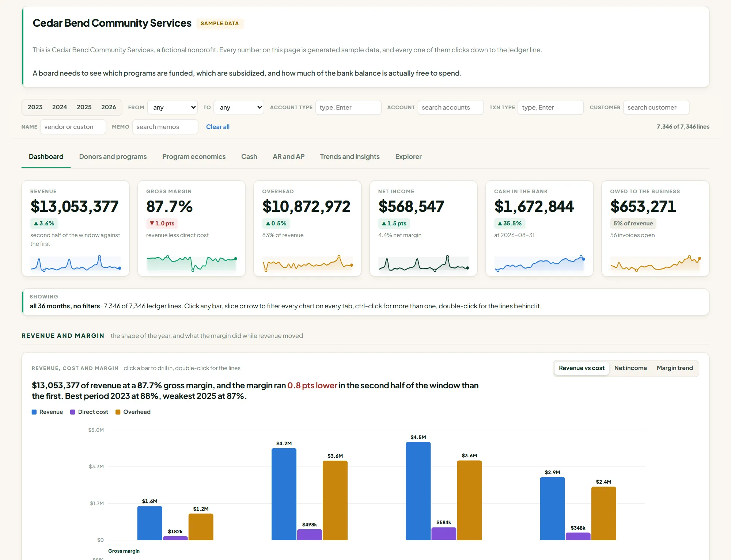Image resolution: width=731 pixels, height=560 pixels.
Task: Open the TO date dropdown
Action: [239, 107]
